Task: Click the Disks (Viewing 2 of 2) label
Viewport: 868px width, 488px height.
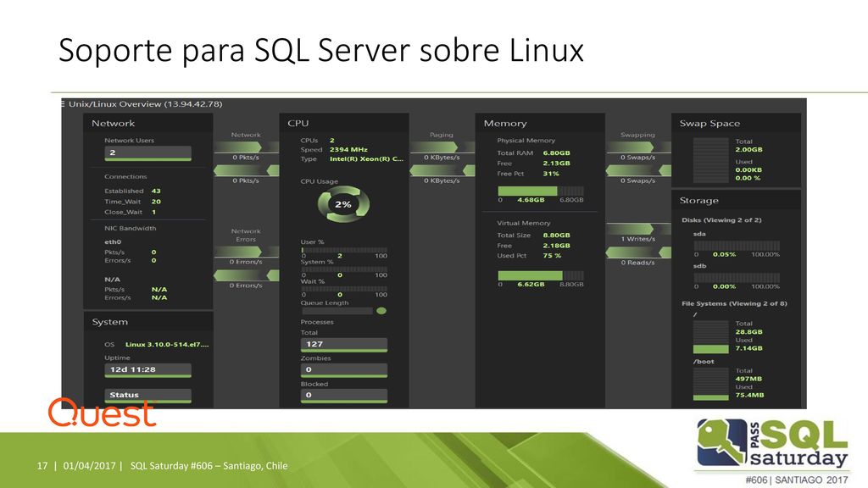Action: point(722,220)
